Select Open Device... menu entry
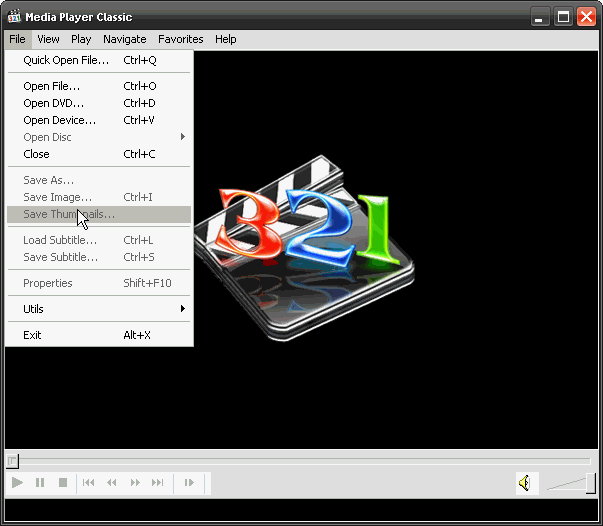Viewport: 603px width, 526px height. tap(99, 120)
